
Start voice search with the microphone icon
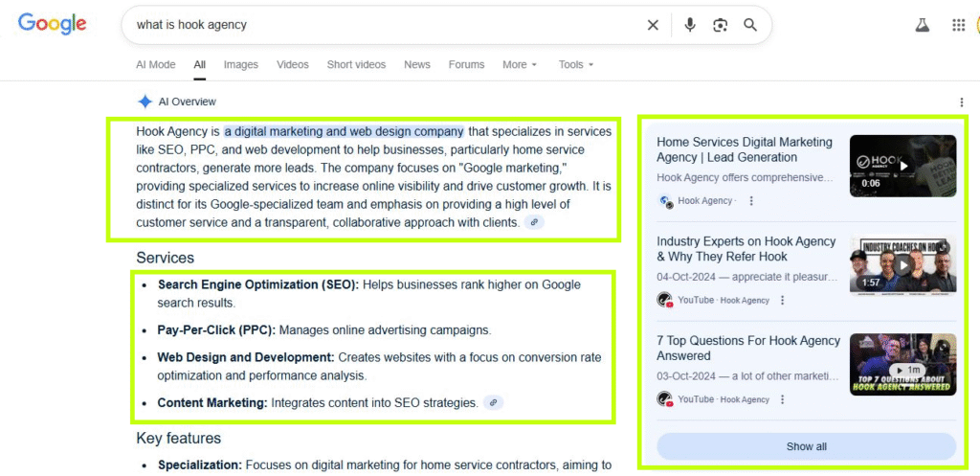coord(689,25)
